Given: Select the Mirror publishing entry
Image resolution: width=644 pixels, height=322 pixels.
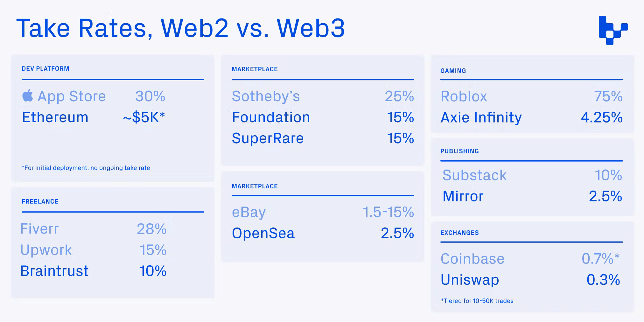Looking at the screenshot, I should point(463,196).
